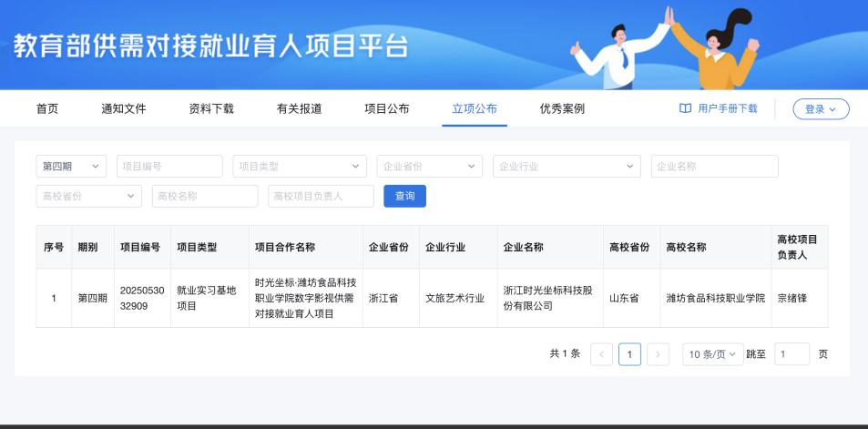The height and width of the screenshot is (429, 868).
Task: Expand the 企业省份 dropdown
Action: coord(429,167)
